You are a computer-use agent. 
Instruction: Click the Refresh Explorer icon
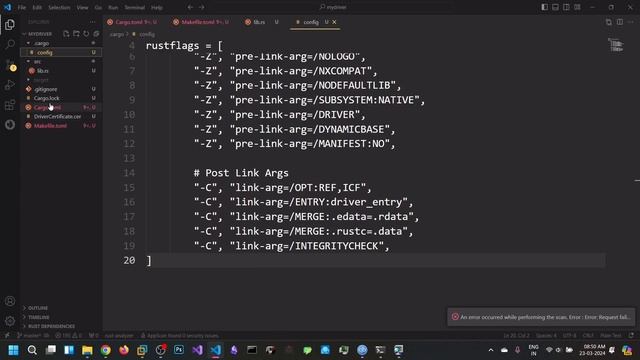click(x=86, y=34)
